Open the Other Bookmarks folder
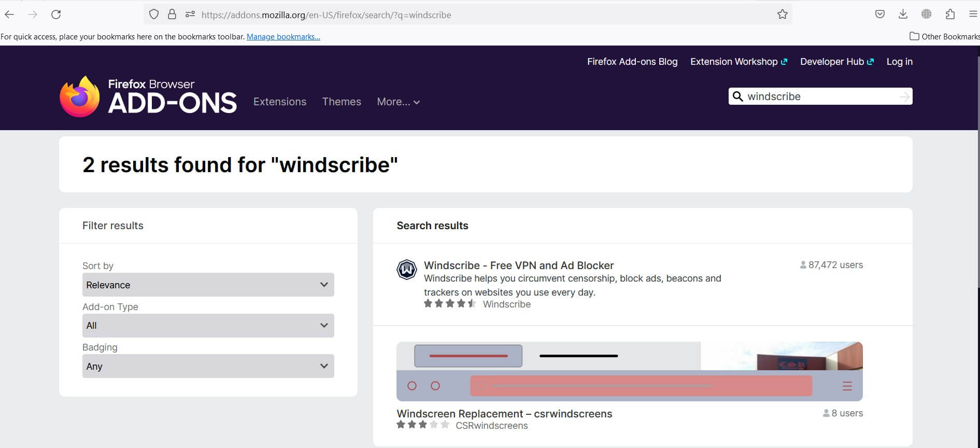Screen dimensions: 980x448 944,36
